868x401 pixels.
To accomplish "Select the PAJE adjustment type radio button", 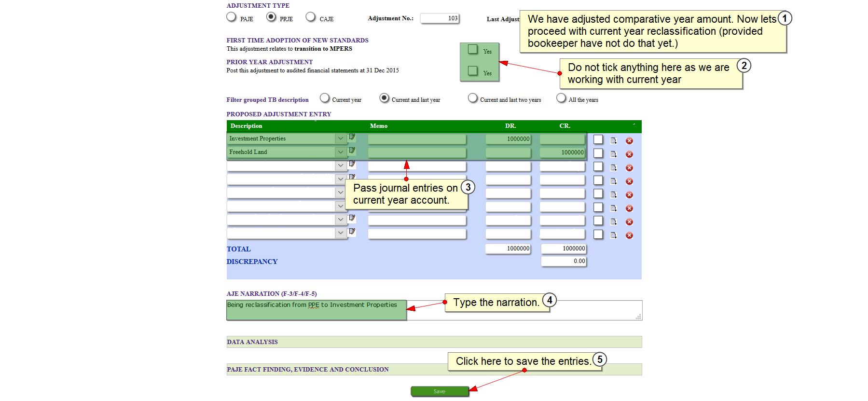I will [232, 17].
